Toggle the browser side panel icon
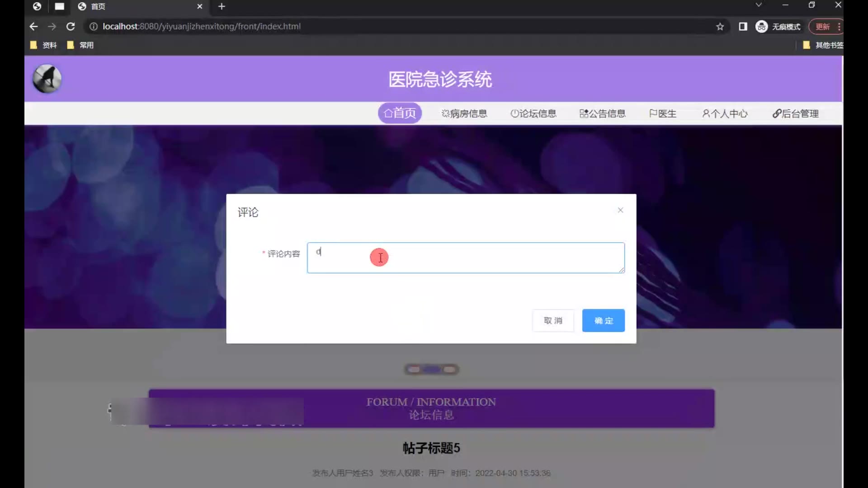 [x=743, y=27]
